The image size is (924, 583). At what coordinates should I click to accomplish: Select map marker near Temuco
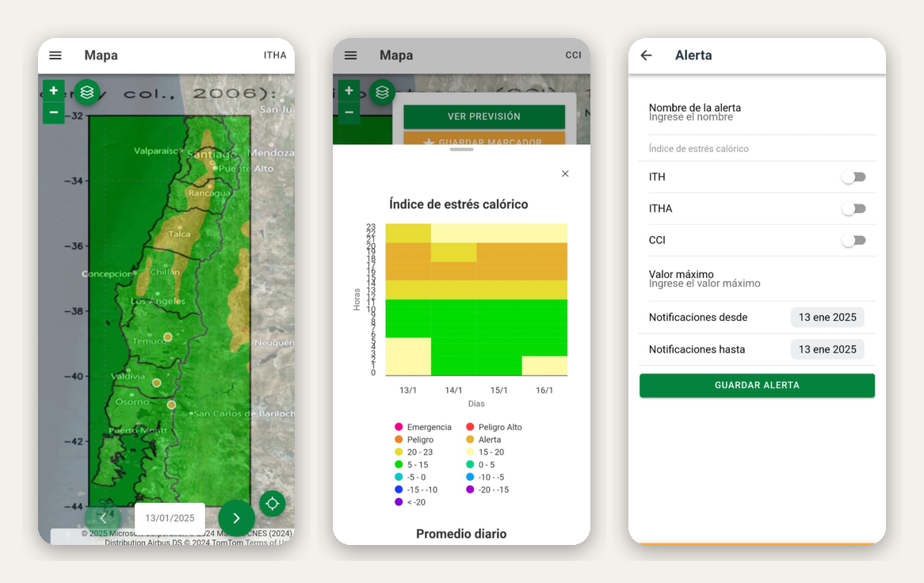coord(168,337)
